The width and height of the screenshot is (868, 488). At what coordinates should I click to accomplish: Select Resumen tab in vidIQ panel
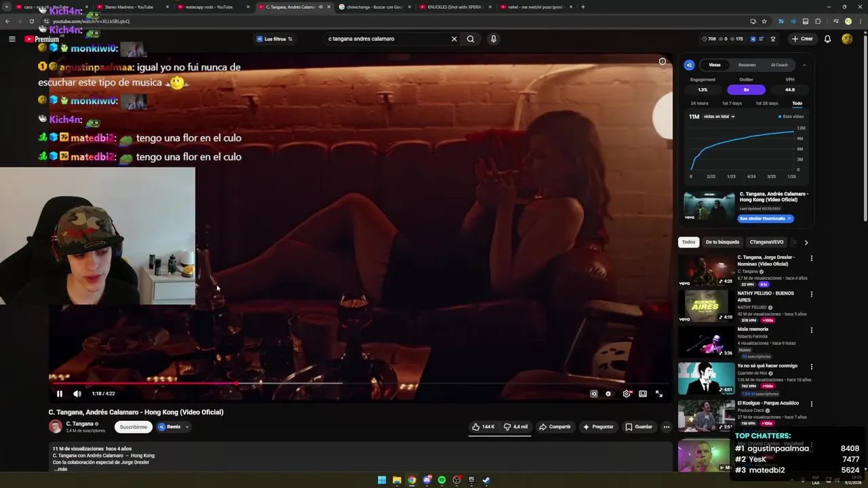pyautogui.click(x=747, y=65)
